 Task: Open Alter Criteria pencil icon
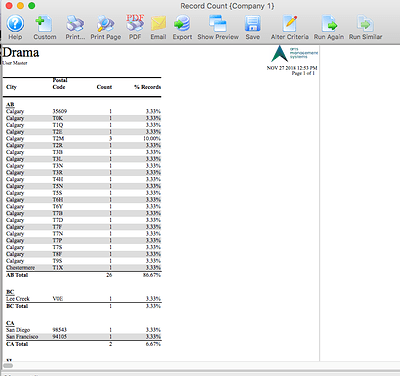pyautogui.click(x=290, y=24)
